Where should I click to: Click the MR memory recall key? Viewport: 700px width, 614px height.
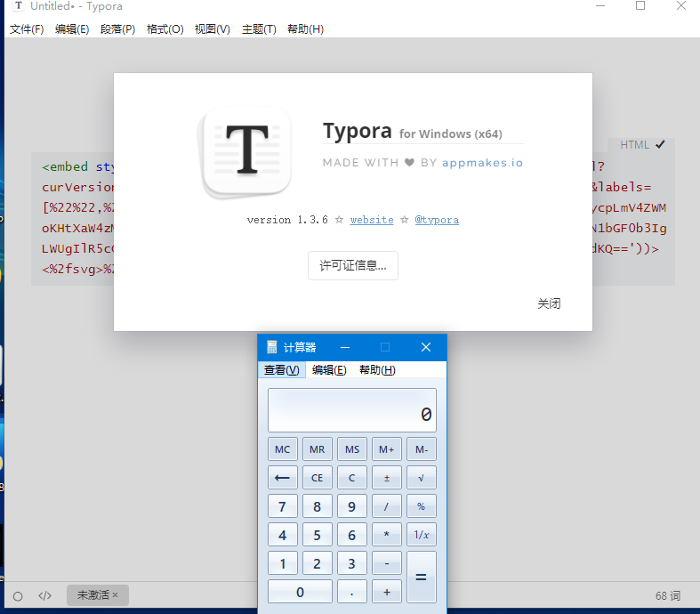click(318, 449)
